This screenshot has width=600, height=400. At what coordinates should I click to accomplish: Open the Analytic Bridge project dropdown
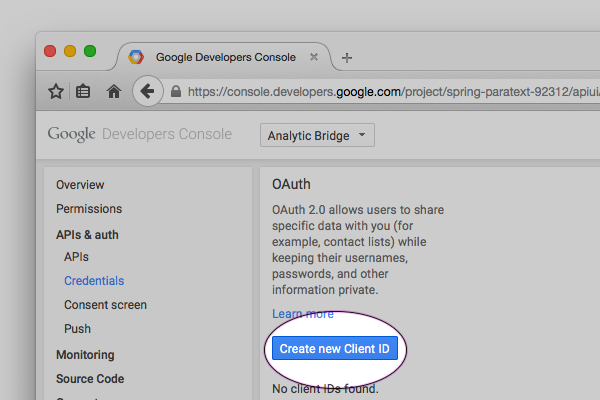(x=317, y=135)
